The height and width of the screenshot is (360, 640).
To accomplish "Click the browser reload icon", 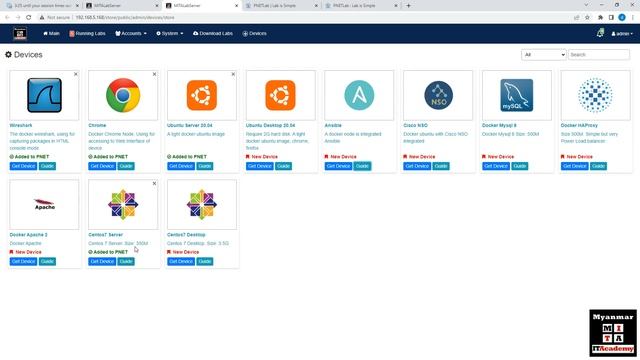I will (x=29, y=18).
